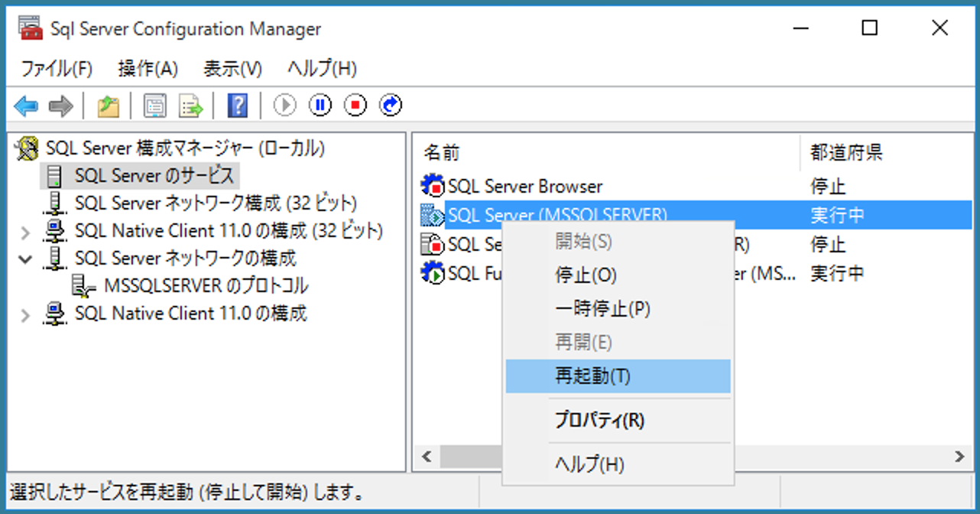The height and width of the screenshot is (514, 980).
Task: Collapse SQL Server ネットワークの構成 node
Action: [x=25, y=259]
